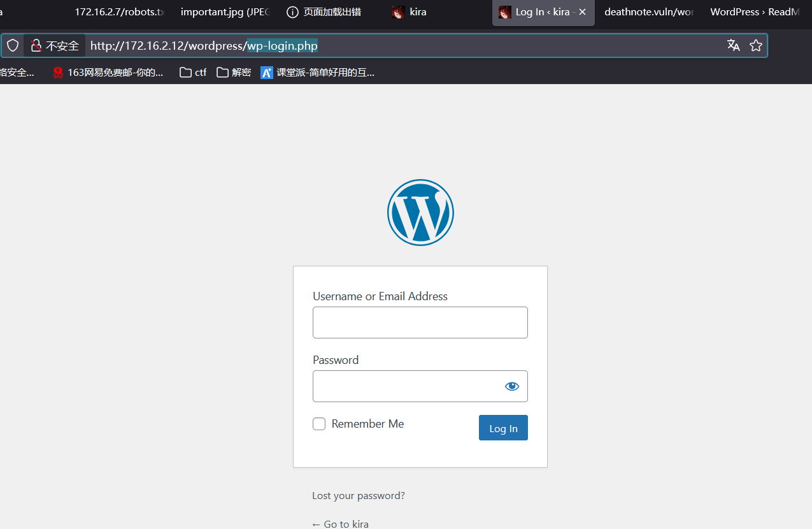Click the translate page icon
Viewport: 812px width, 529px height.
(x=734, y=45)
